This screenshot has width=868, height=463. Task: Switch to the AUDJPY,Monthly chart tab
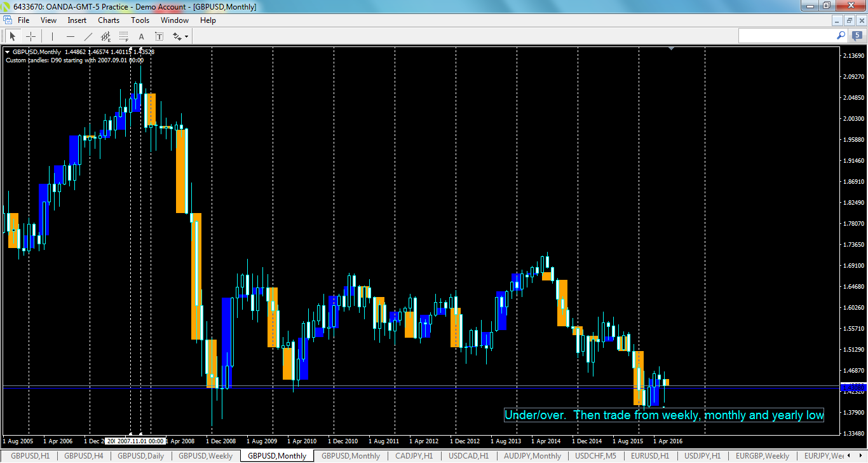coord(531,455)
